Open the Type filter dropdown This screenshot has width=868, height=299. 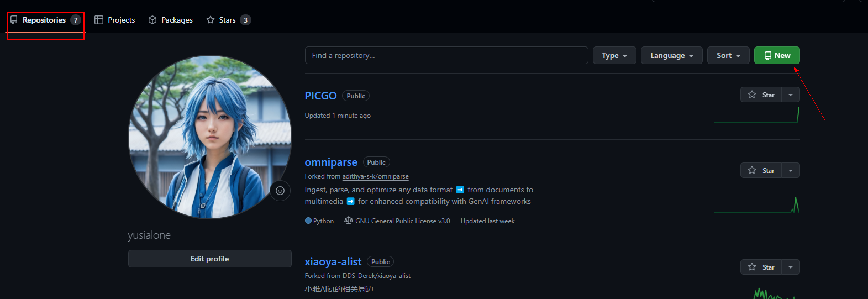point(614,55)
